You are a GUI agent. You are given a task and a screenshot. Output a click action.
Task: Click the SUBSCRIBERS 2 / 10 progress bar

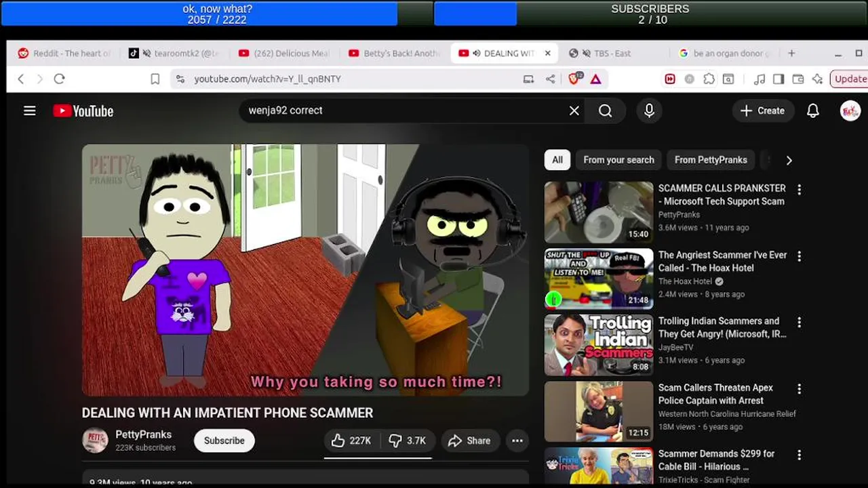[x=650, y=14]
